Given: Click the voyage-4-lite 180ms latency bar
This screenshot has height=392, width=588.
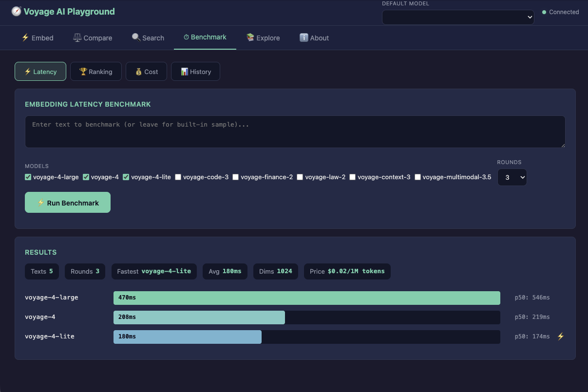Looking at the screenshot, I should [x=188, y=337].
